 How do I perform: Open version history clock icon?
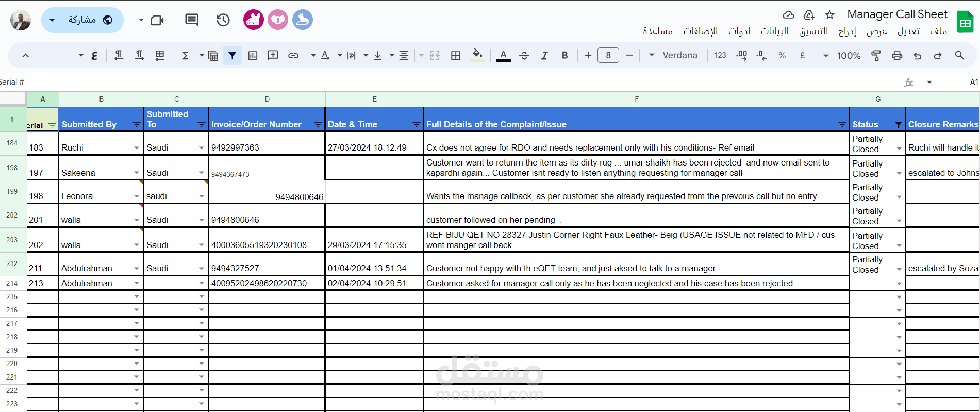[x=223, y=20]
